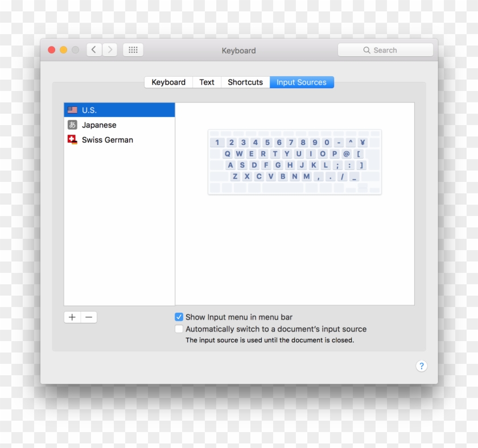Viewport: 478px width, 448px height.
Task: Add an input source with the plus button
Action: tap(72, 317)
